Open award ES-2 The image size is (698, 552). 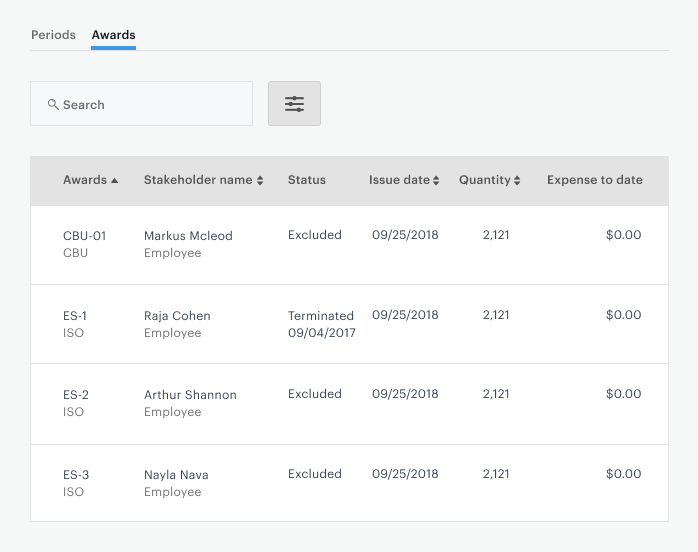76,395
